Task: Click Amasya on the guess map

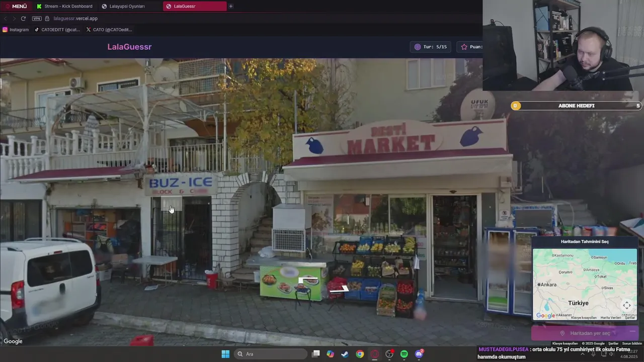Action: (x=592, y=270)
